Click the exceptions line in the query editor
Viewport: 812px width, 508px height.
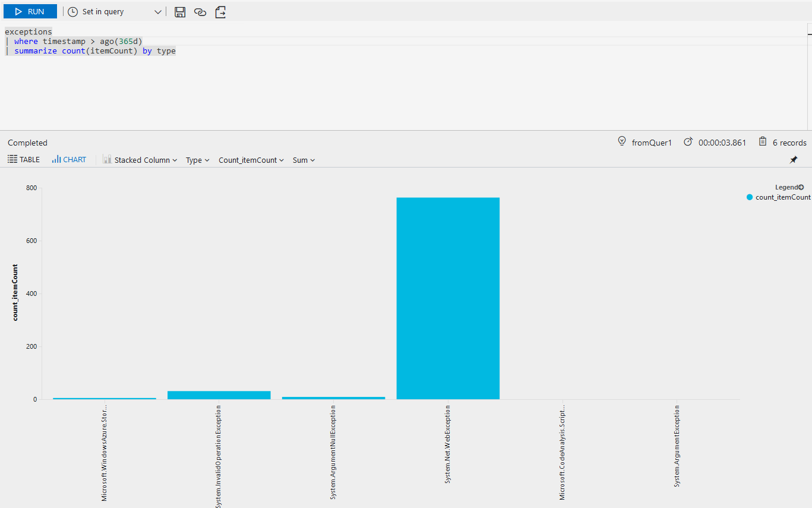[x=29, y=31]
